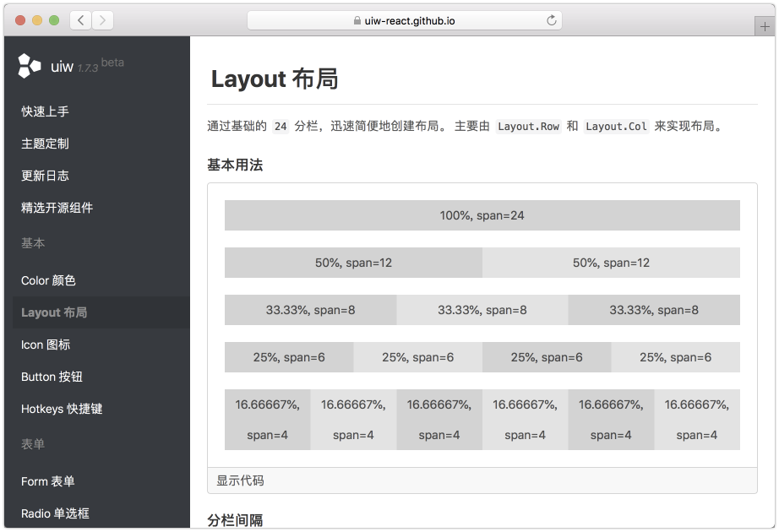Click the macOS green fullscreen button
Image resolution: width=779 pixels, height=532 pixels.
54,20
